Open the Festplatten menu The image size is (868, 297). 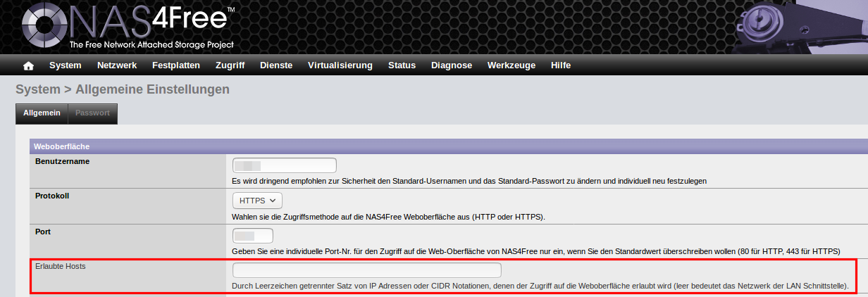[x=176, y=65]
